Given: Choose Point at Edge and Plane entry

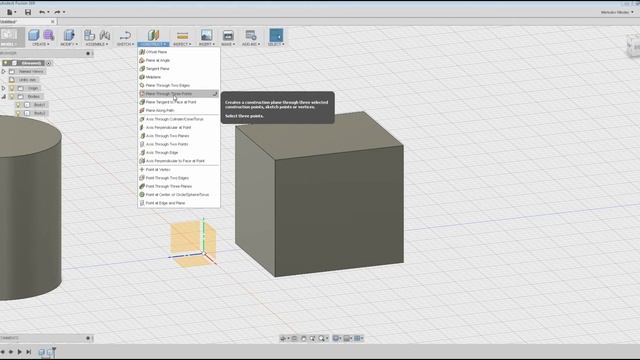Looking at the screenshot, I should tap(179, 203).
